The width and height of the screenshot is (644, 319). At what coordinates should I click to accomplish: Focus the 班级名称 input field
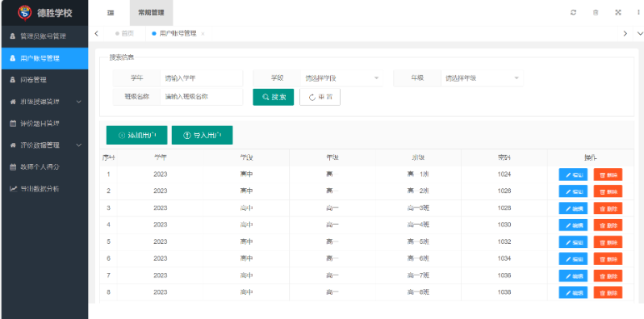(x=201, y=97)
